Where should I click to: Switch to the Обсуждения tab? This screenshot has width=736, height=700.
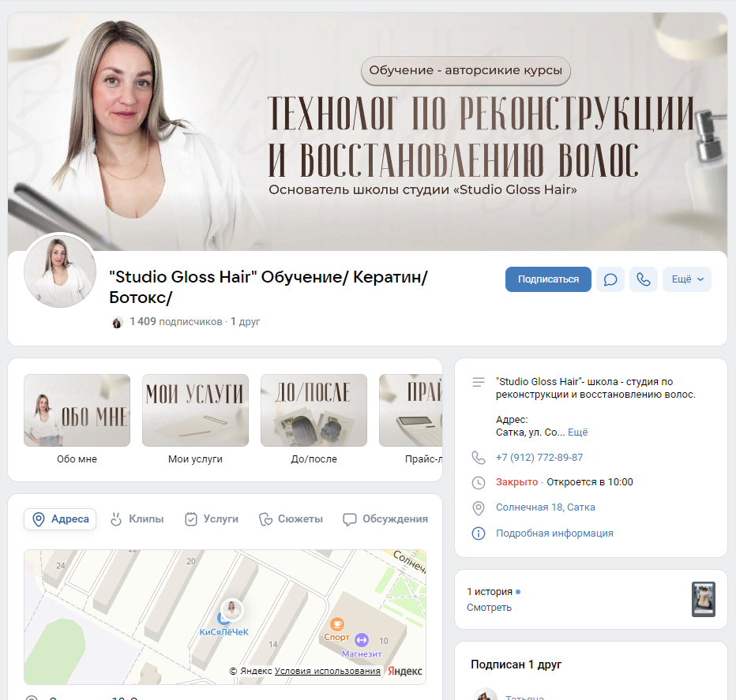click(385, 519)
